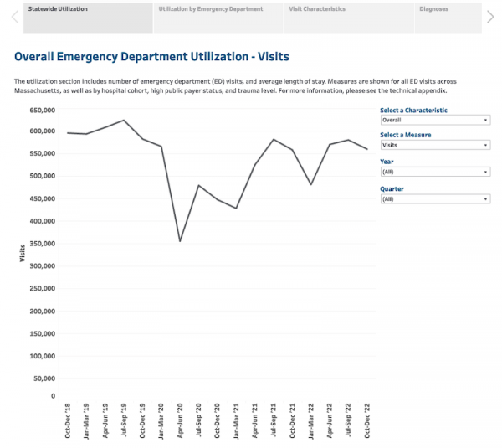Screen dimensions: 502x448
Task: Click the 650,000 y-axis label
Action: 41,110
